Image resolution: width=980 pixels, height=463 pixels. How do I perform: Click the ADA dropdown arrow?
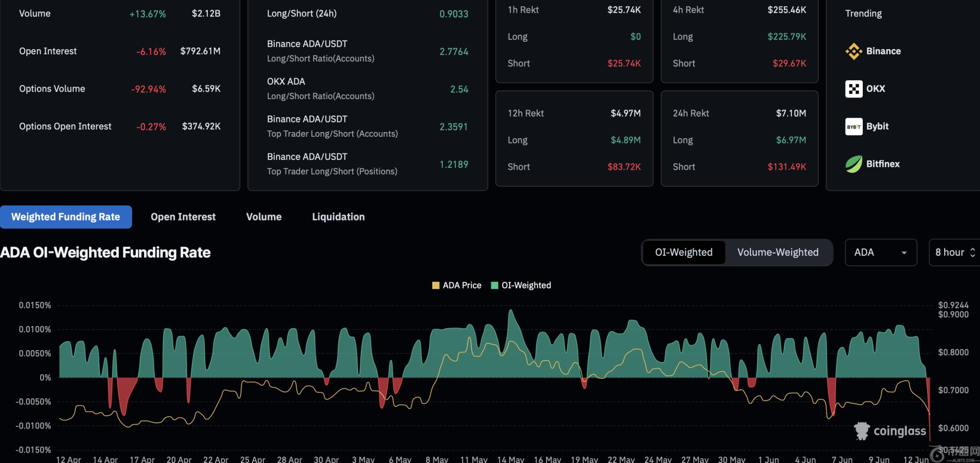tap(904, 253)
